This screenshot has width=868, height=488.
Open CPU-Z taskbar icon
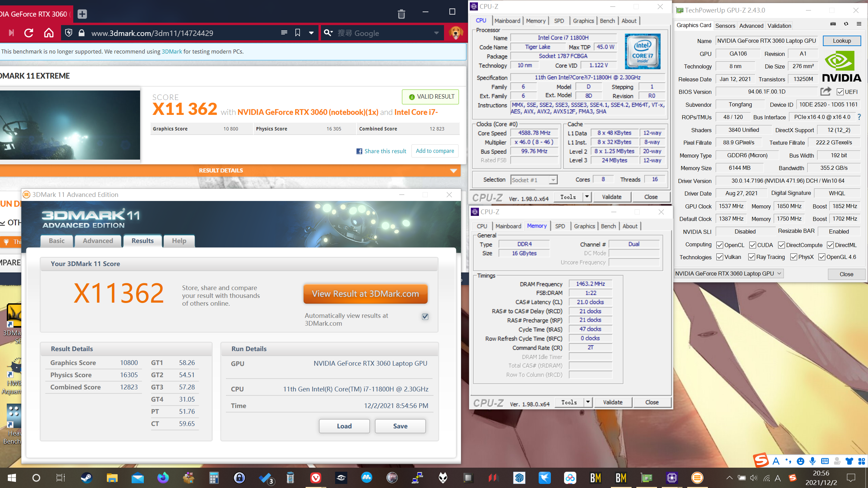(x=672, y=478)
